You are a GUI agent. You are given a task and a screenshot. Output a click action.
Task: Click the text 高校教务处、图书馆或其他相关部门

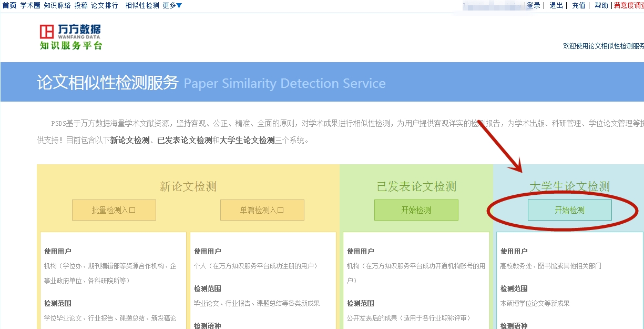[551, 266]
